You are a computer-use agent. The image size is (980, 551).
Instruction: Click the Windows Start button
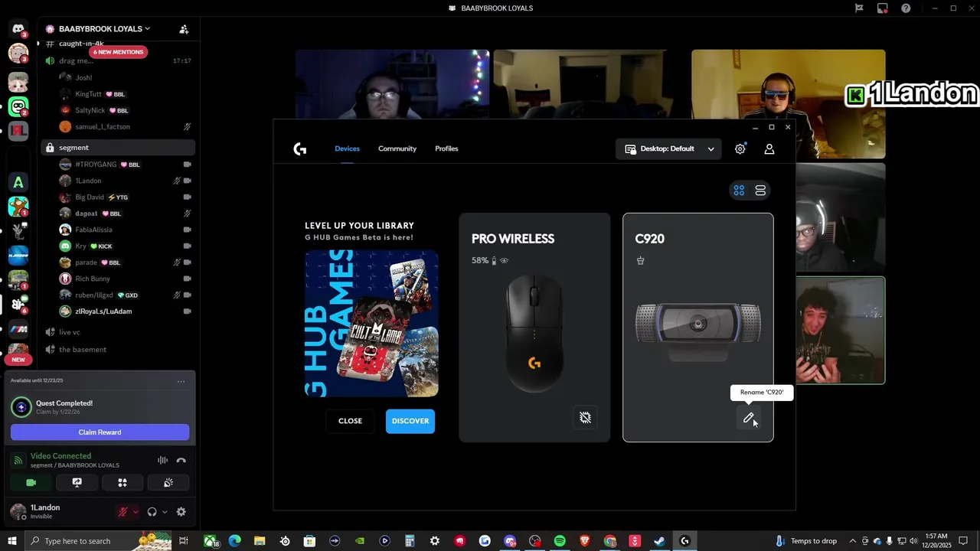(12, 541)
